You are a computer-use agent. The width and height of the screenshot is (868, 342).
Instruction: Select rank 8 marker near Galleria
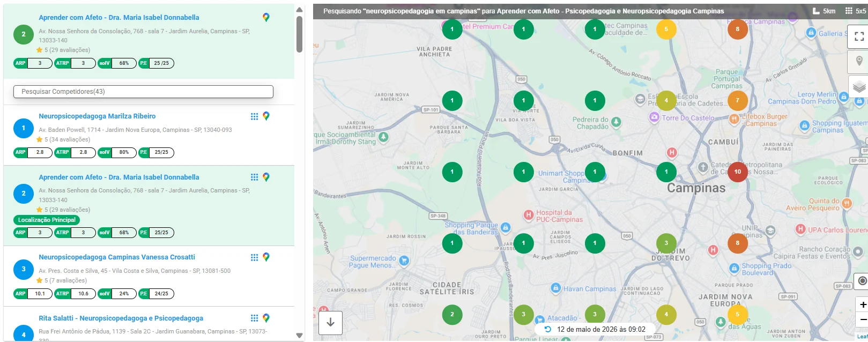click(737, 29)
